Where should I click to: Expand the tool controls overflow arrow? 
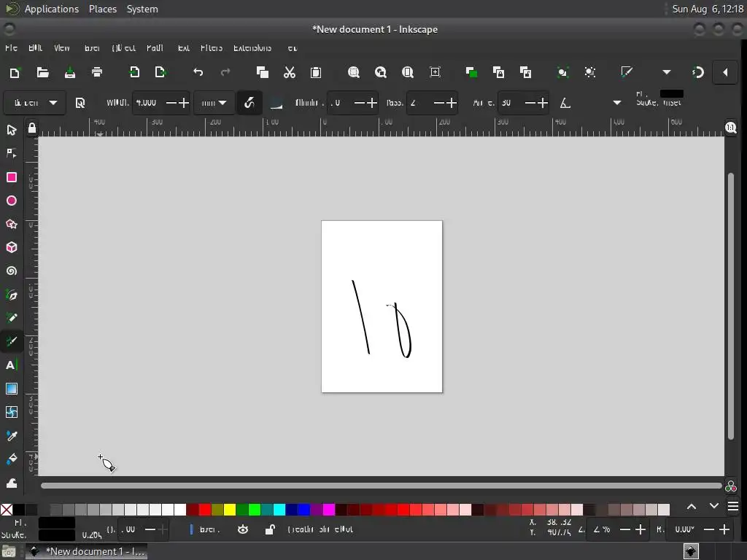pyautogui.click(x=617, y=103)
